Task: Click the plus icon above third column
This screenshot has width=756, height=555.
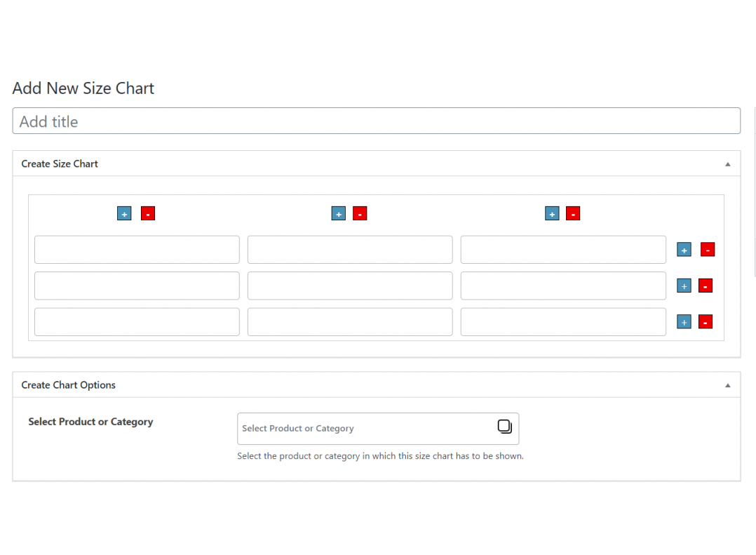Action: (552, 213)
